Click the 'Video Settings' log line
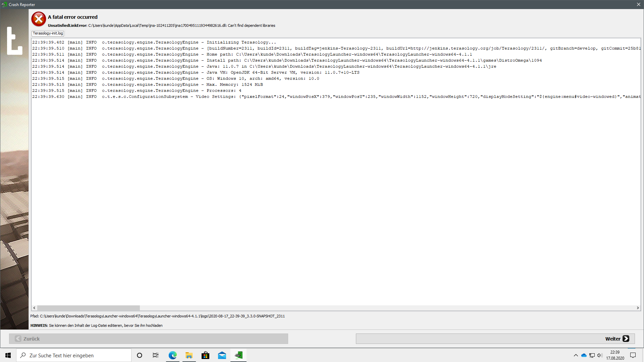 (336, 97)
